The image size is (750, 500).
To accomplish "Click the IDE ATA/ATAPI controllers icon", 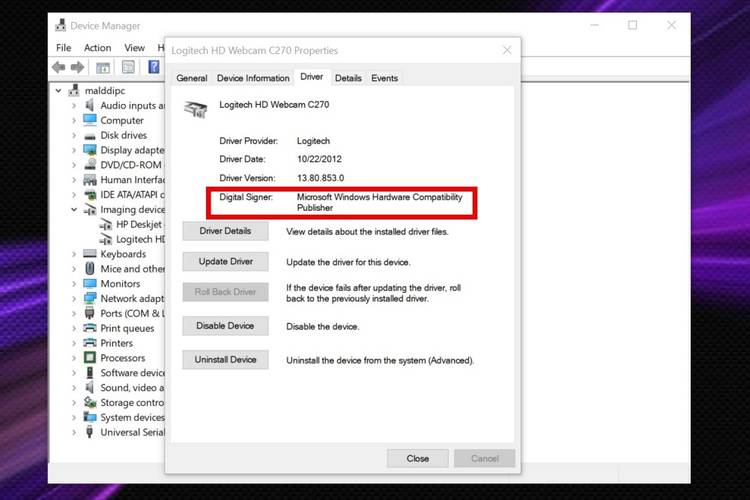I will pyautogui.click(x=90, y=195).
